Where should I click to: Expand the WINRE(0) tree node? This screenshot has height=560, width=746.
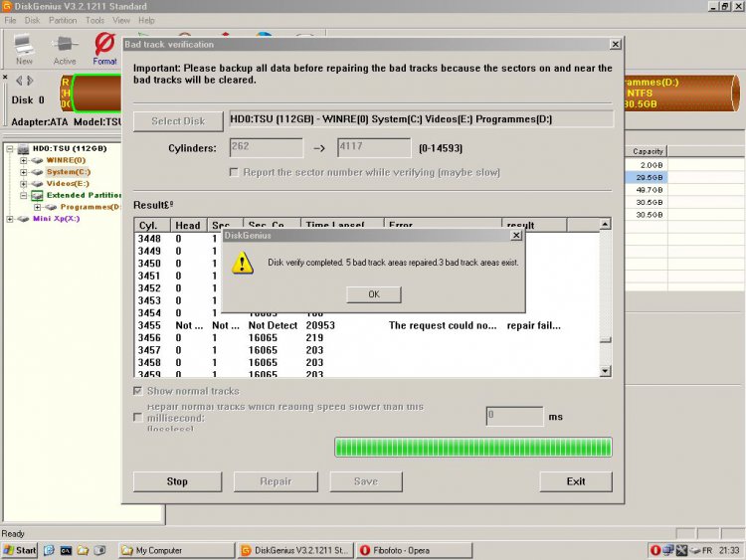click(x=23, y=160)
